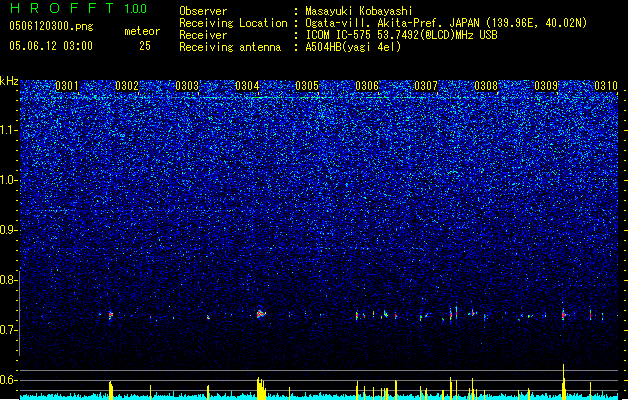Click the 0307 time marker
The height and width of the screenshot is (400, 629).
[x=426, y=86]
